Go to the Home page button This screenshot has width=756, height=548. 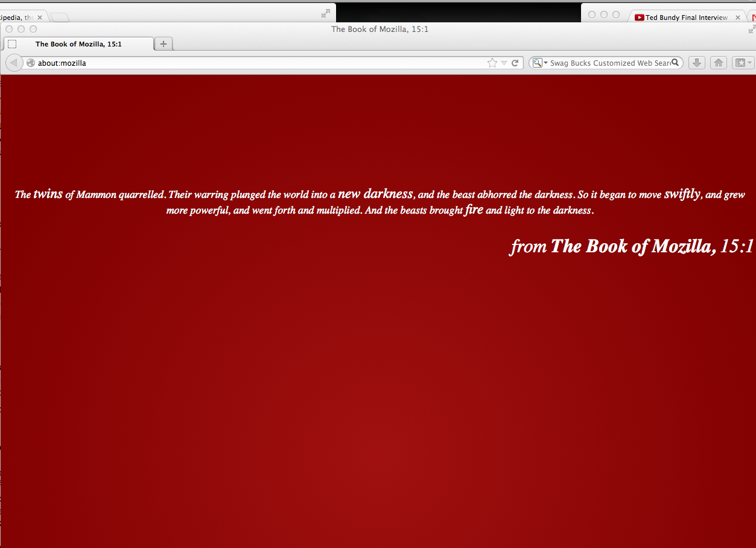[x=718, y=63]
